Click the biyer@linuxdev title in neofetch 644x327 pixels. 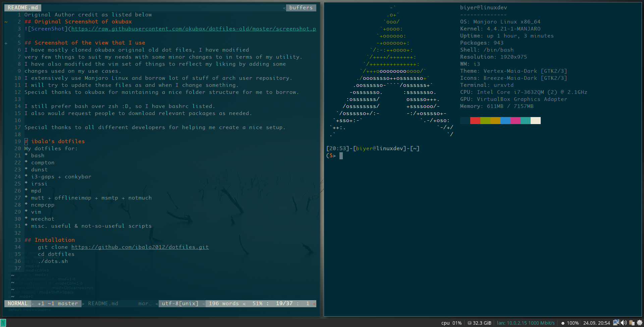tap(483, 8)
